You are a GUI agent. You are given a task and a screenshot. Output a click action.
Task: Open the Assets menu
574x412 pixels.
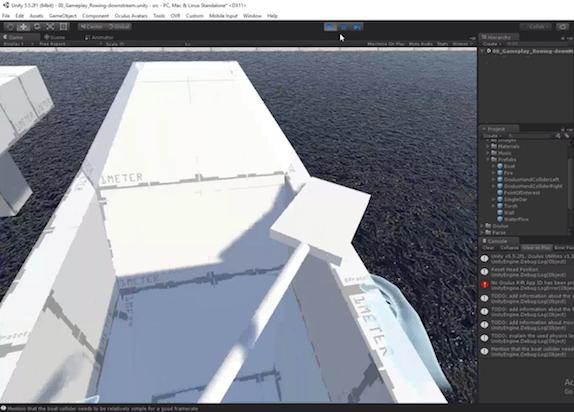pyautogui.click(x=36, y=16)
